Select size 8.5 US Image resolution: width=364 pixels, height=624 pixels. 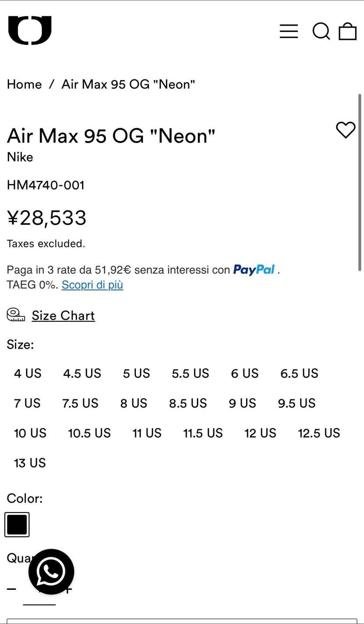[188, 403]
